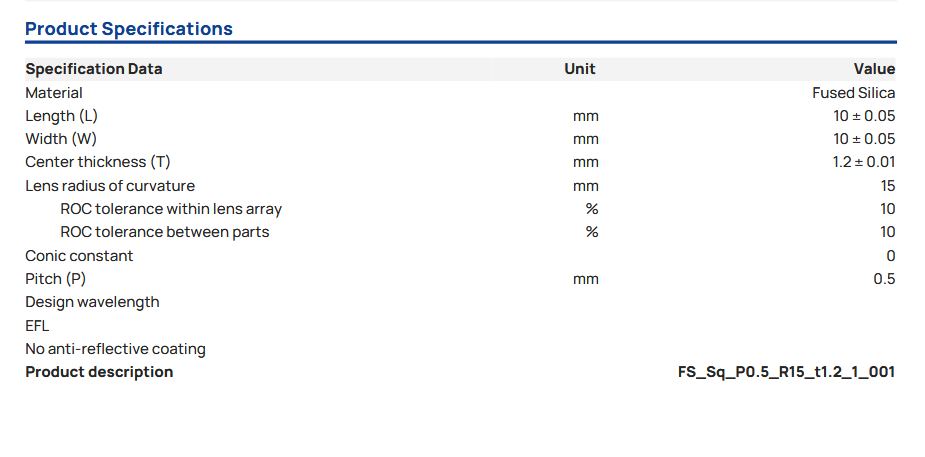Click the EFL row label
The height and width of the screenshot is (457, 925).
pos(37,325)
